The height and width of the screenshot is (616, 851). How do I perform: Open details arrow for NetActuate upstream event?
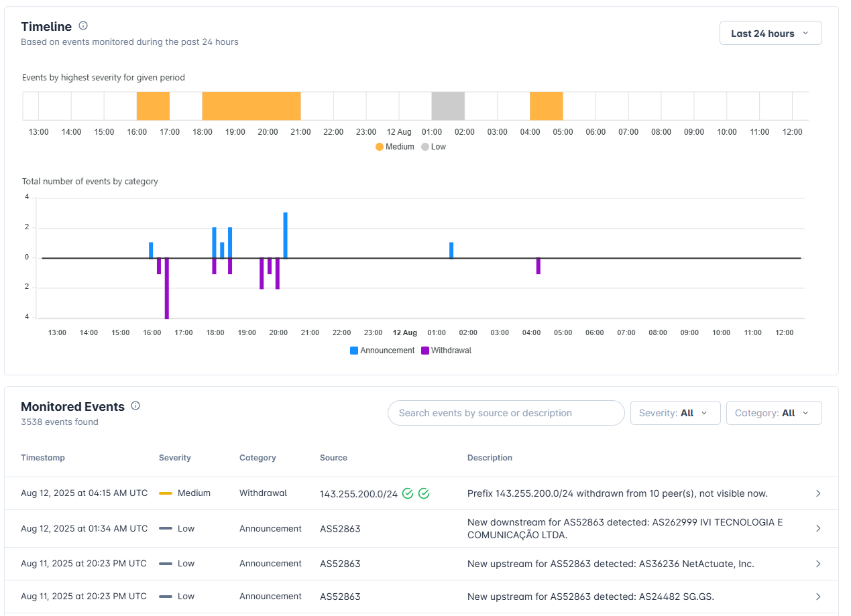pyautogui.click(x=818, y=564)
